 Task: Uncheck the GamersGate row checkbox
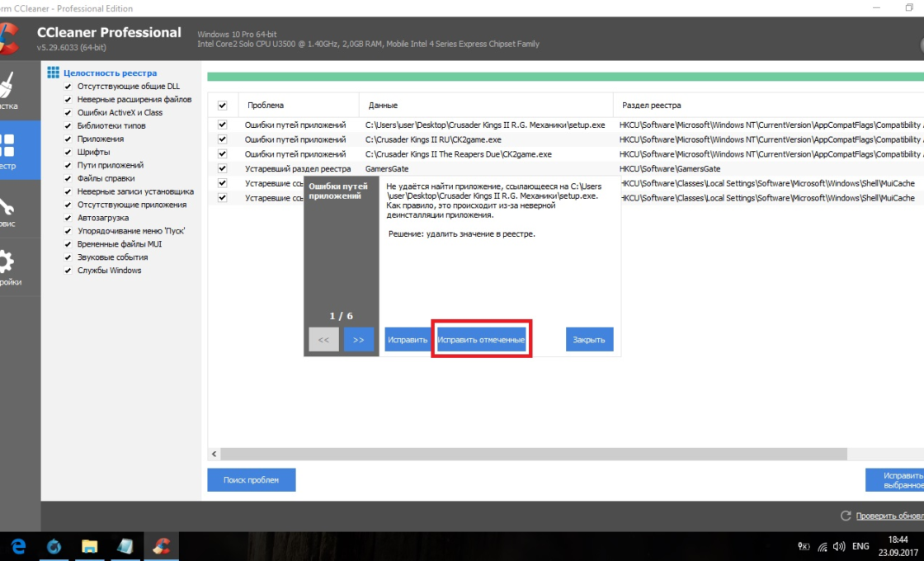pos(222,168)
